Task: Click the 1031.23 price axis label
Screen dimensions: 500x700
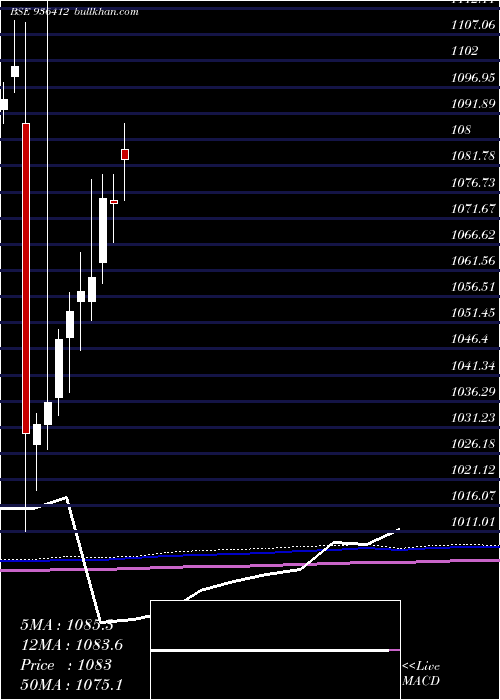Action: click(x=473, y=417)
